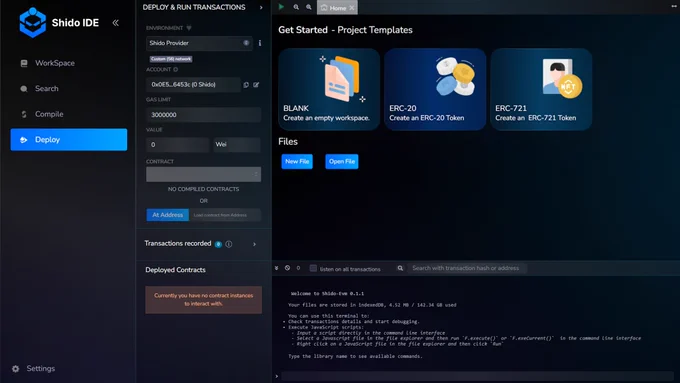Screen dimensions: 680x383
Task: Create a BLANK empty workspace
Action: point(329,89)
